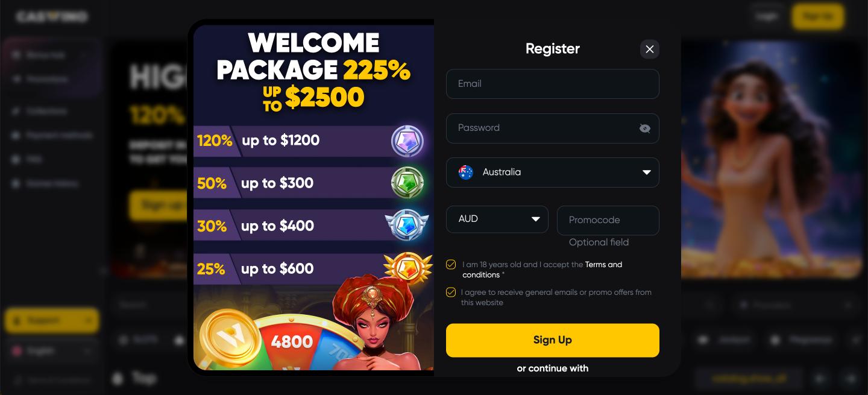Open the Australia country dropdown
Viewport: 868px width, 395px height.
552,172
